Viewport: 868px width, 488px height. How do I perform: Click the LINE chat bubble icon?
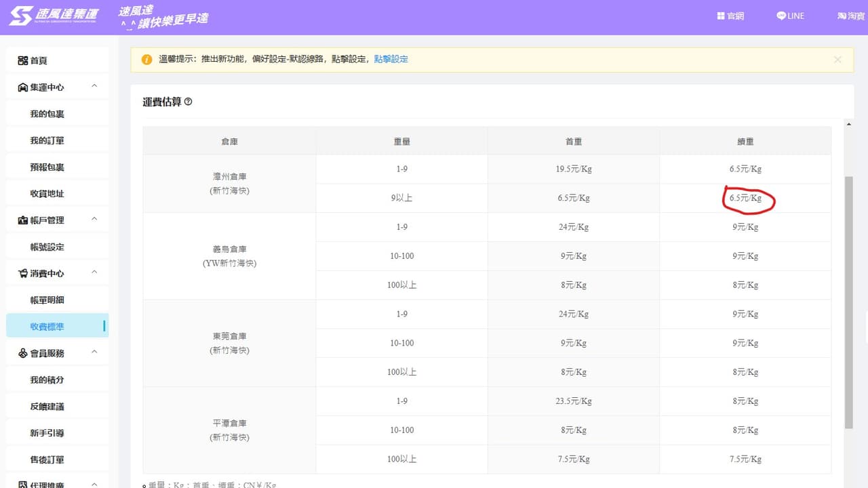coord(781,16)
